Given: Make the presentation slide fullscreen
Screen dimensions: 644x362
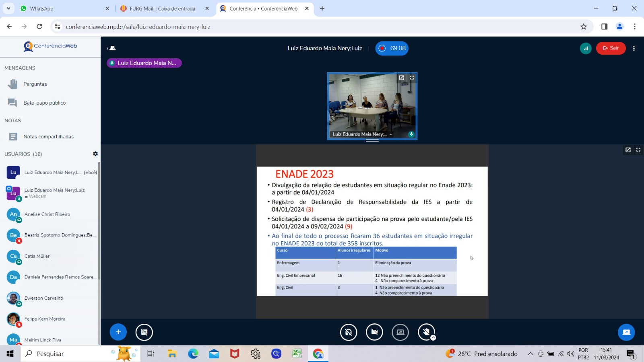Looking at the screenshot, I should (x=638, y=150).
